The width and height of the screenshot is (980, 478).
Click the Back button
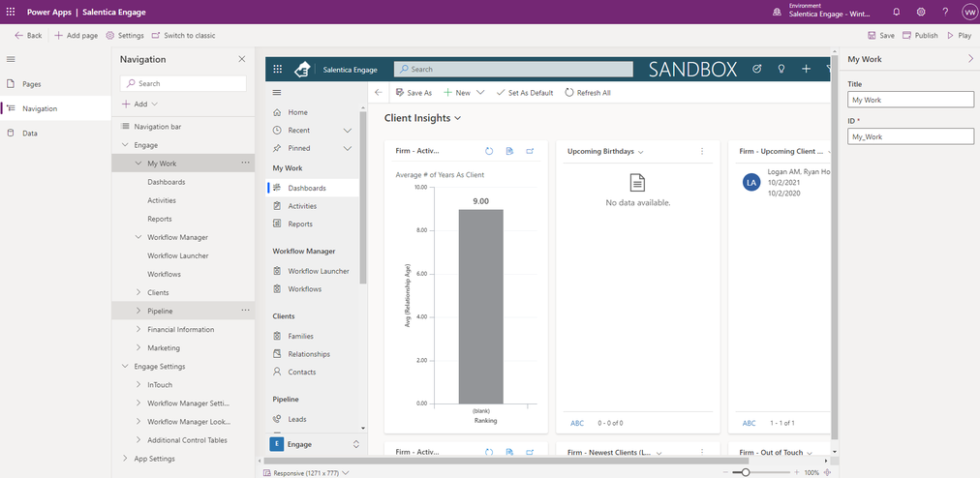28,36
